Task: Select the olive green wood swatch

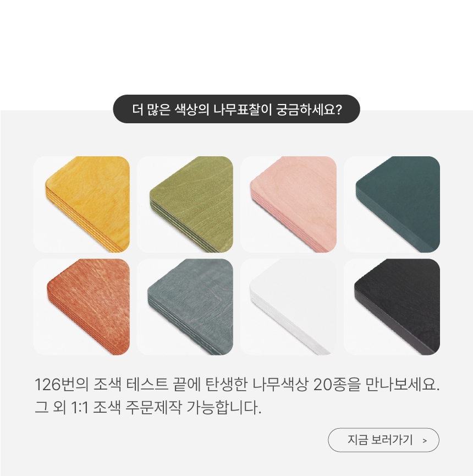Action: (185, 204)
